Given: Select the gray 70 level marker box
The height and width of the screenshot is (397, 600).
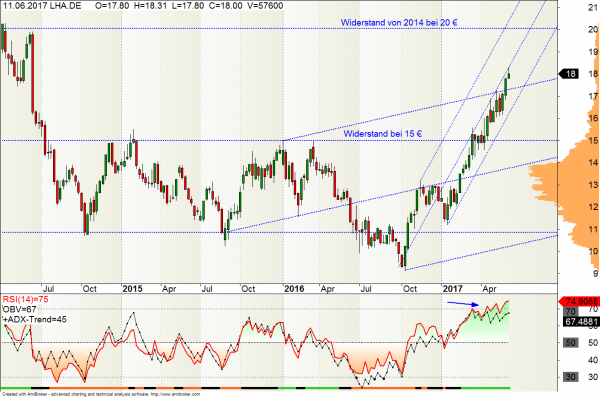Looking at the screenshot, I should point(571,311).
